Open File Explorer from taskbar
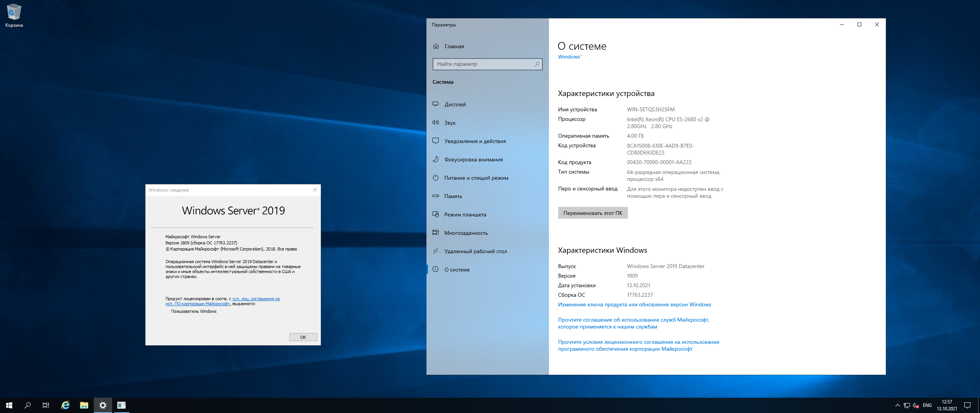The width and height of the screenshot is (980, 413). (x=84, y=405)
